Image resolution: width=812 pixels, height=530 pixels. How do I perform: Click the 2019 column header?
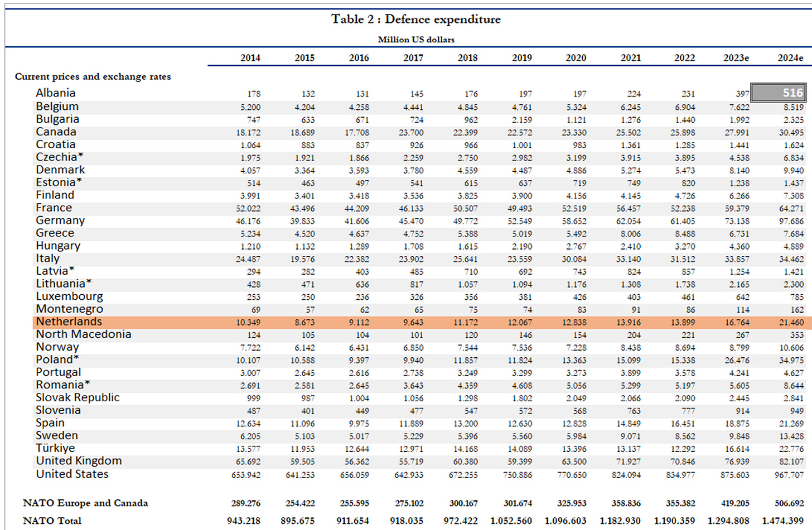point(522,58)
